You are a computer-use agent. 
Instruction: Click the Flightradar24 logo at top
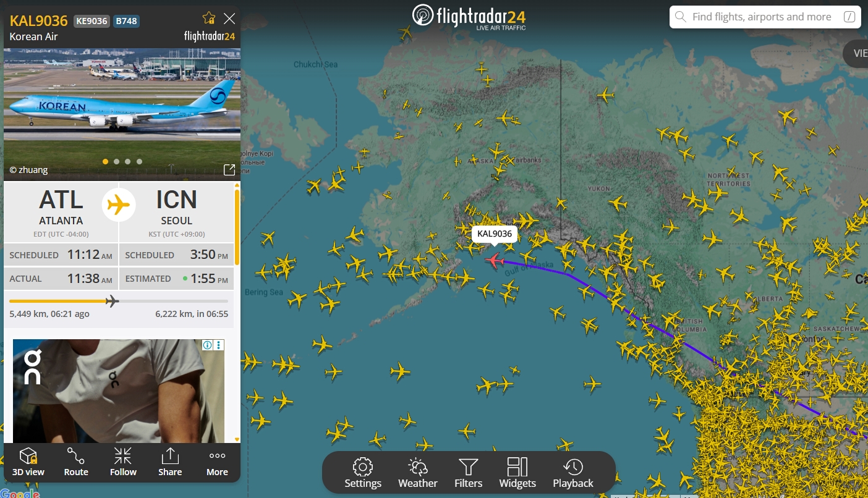click(x=469, y=17)
